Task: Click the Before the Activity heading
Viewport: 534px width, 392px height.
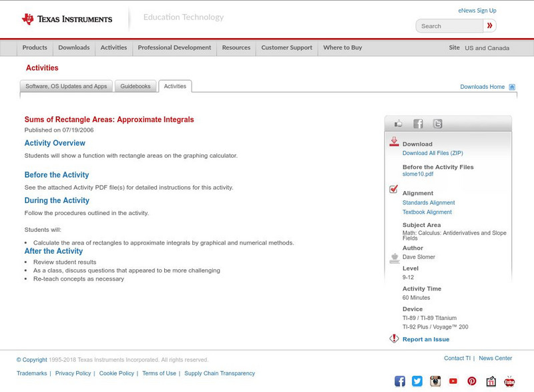Action: click(57, 175)
